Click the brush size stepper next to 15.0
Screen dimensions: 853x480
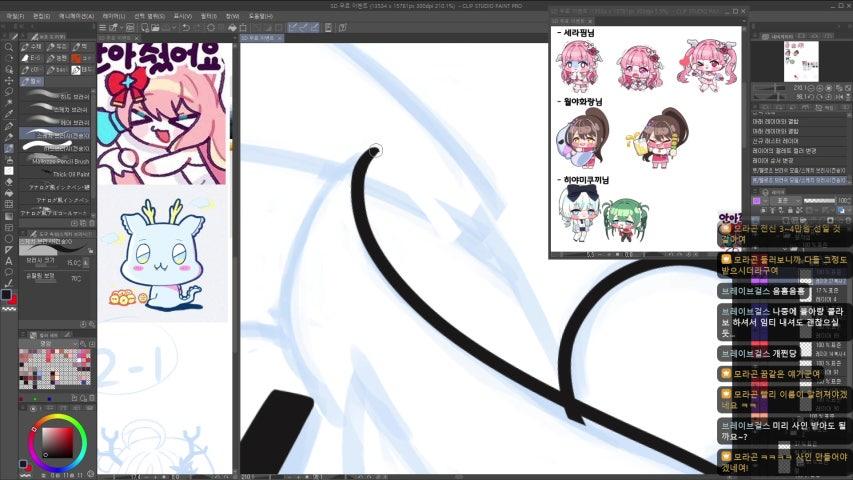click(x=85, y=263)
